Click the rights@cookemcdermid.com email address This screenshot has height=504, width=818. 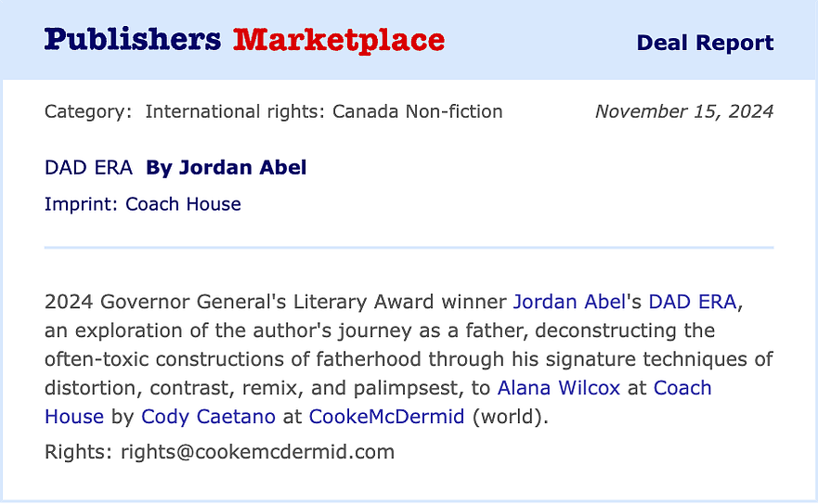pyautogui.click(x=258, y=452)
